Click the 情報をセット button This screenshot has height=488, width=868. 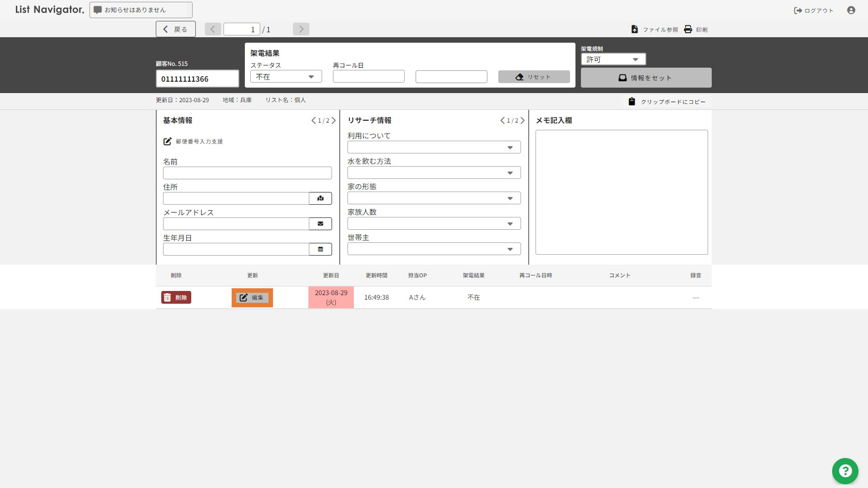point(645,78)
